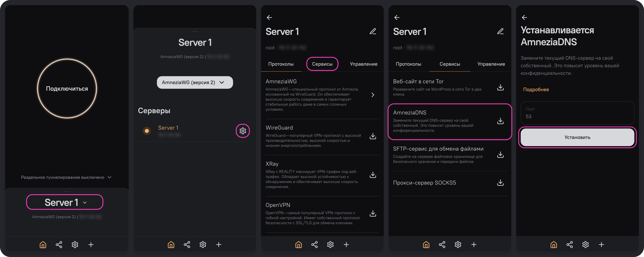Go back from the Server 1 services screen
The width and height of the screenshot is (644, 257).
[x=397, y=17]
